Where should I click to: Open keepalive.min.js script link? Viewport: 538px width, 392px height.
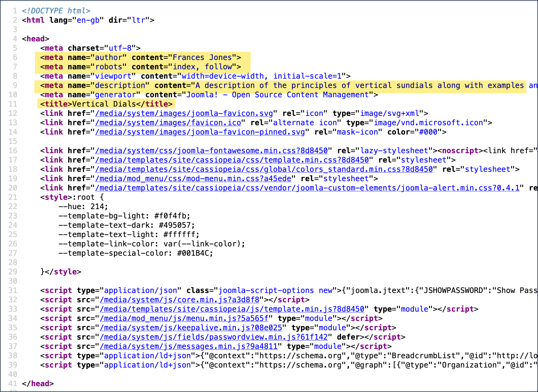(191, 328)
